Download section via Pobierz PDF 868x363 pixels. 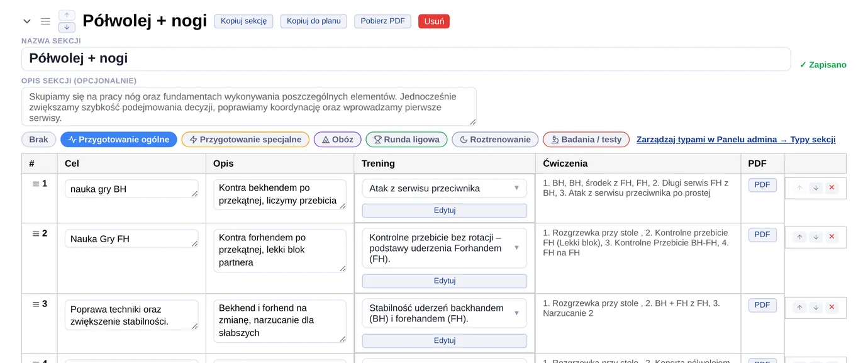tap(383, 21)
